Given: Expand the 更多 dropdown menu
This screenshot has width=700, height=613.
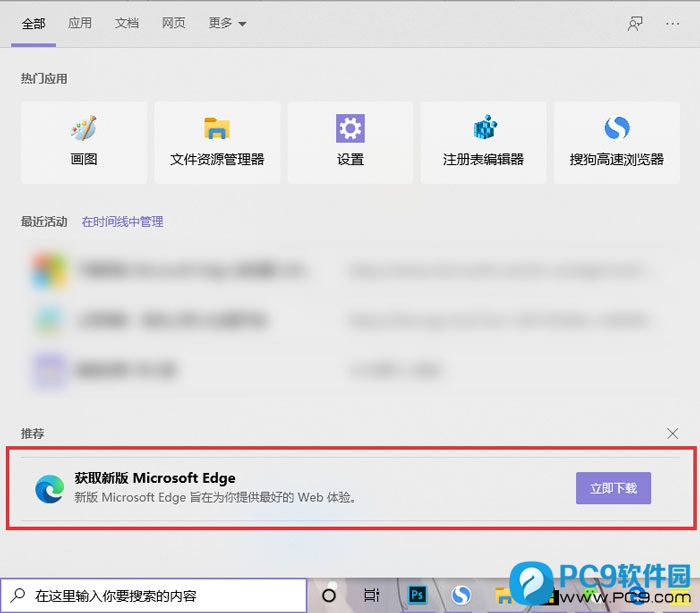Looking at the screenshot, I should pos(227,23).
